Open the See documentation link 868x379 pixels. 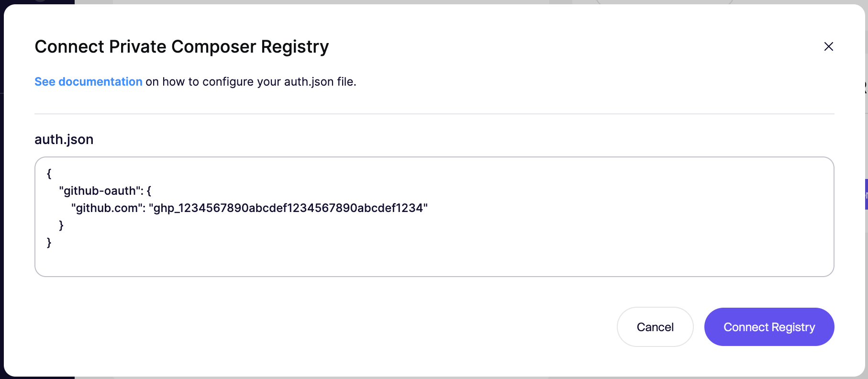88,82
